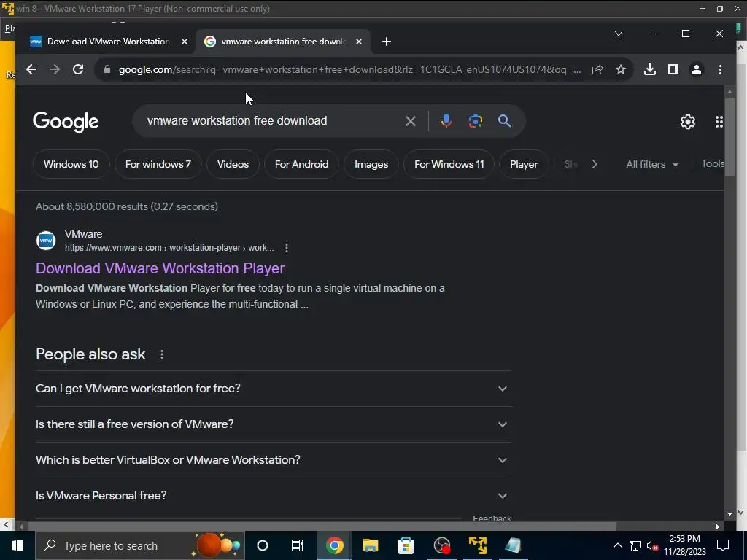Click the volume muted tray icon

(653, 545)
